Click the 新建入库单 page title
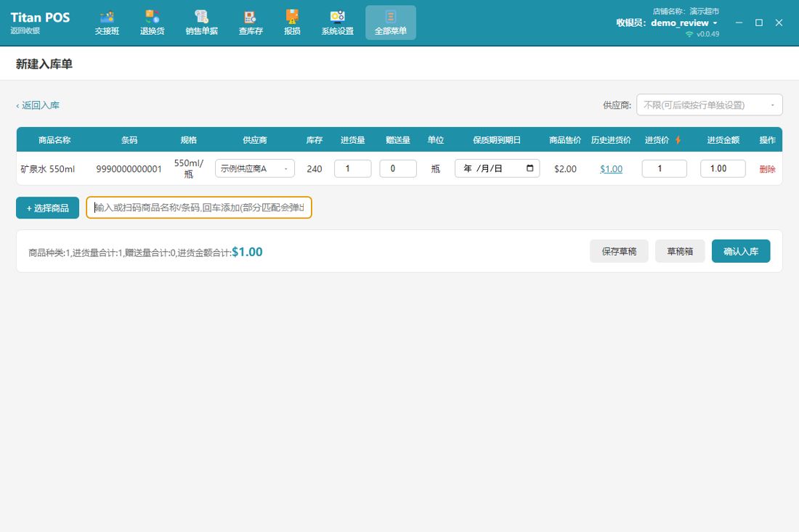 [x=44, y=64]
